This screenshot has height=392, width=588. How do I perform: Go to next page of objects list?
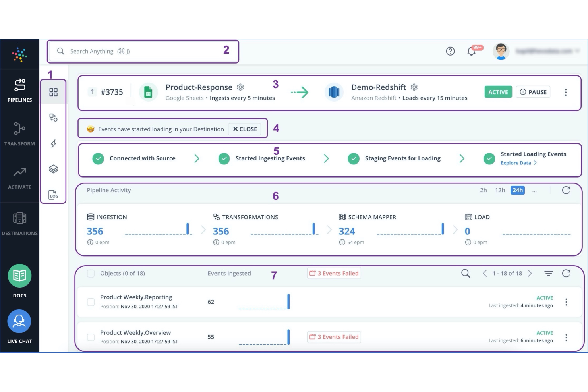tap(530, 273)
